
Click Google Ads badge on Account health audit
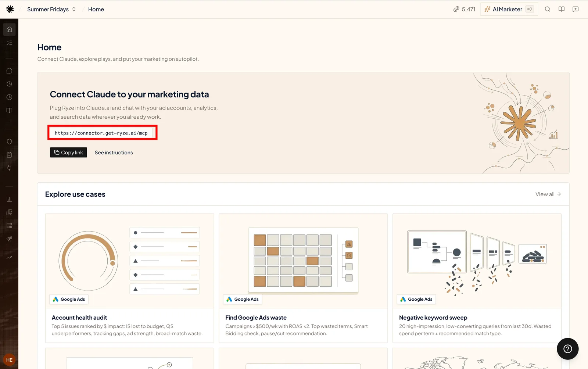(x=69, y=299)
